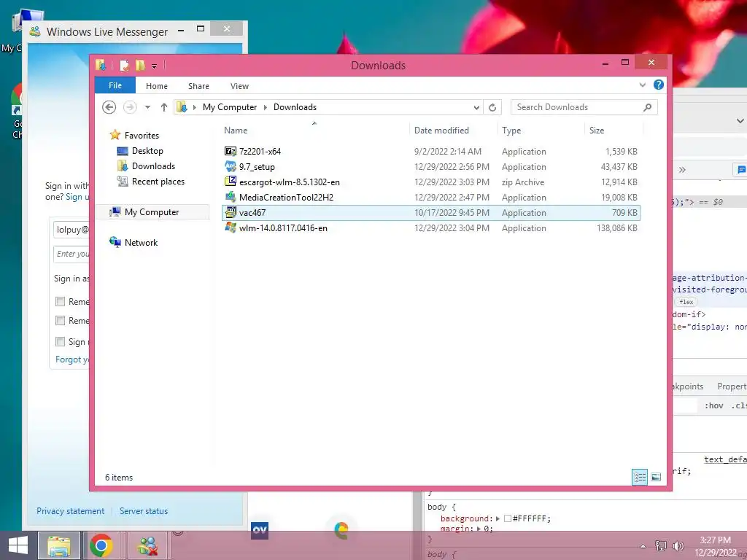This screenshot has width=747, height=560.
Task: Switch to Large icons view button
Action: coord(656,477)
